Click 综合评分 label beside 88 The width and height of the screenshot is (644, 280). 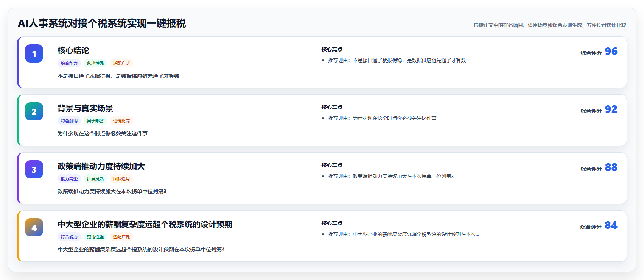[591, 169]
